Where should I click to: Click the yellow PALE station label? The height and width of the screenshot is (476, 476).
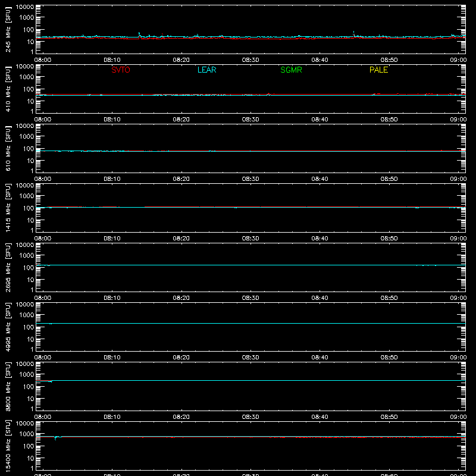[x=378, y=70]
